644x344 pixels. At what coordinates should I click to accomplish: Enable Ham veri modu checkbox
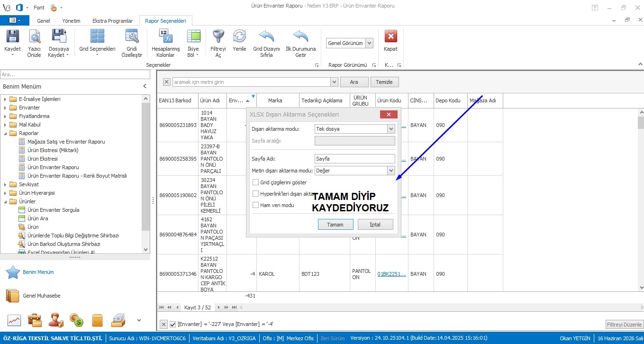[256, 205]
